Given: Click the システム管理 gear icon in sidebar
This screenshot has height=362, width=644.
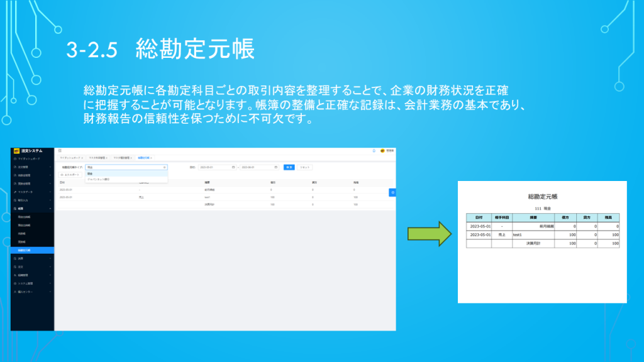Looking at the screenshot, I should pos(15,283).
